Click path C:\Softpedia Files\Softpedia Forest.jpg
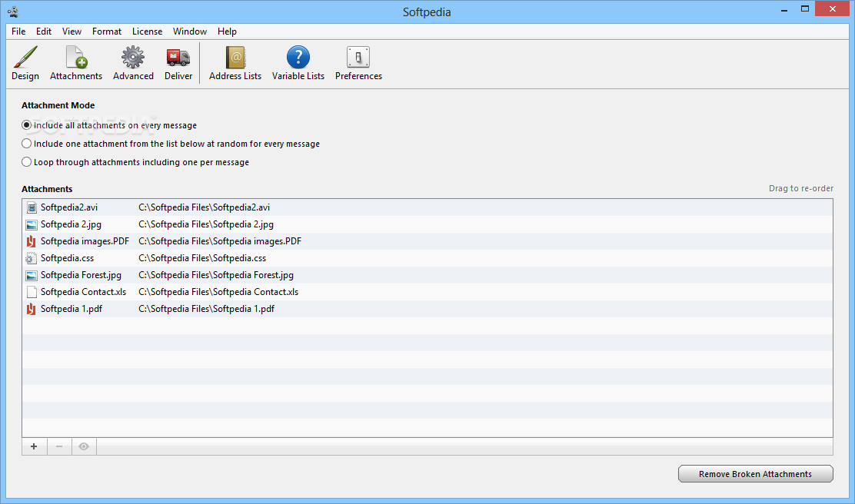 (x=216, y=275)
